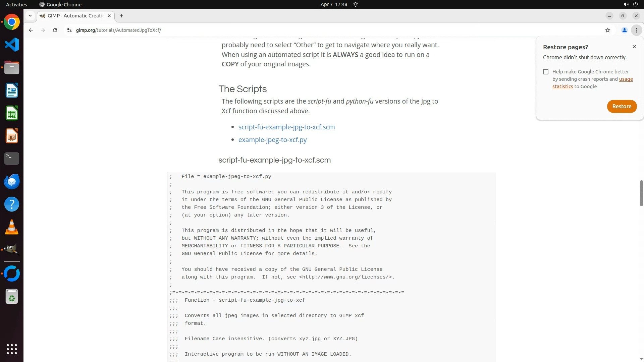644x362 pixels.
Task: Launch GIMP from the dock
Action: point(12,249)
